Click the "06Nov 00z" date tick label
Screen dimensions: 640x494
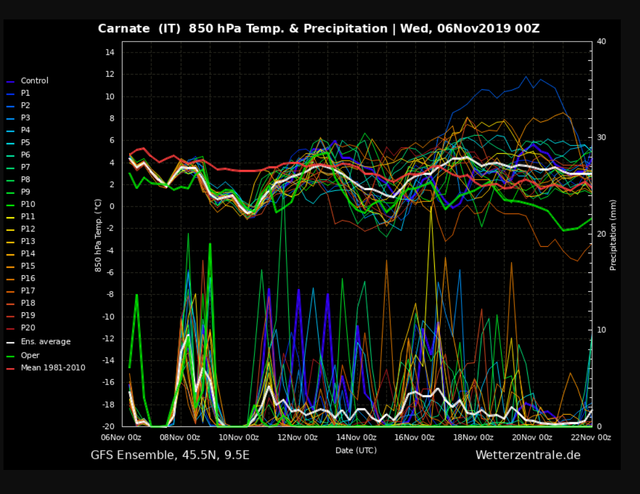(121, 438)
